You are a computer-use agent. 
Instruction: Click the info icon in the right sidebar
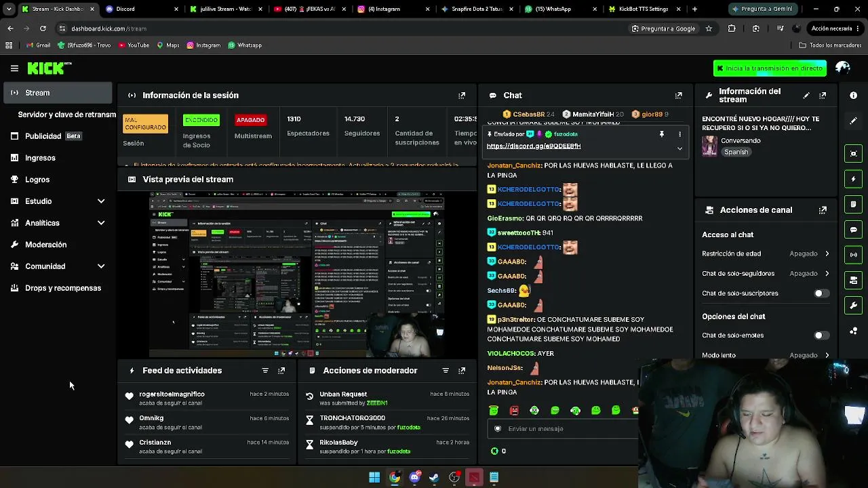click(x=853, y=96)
